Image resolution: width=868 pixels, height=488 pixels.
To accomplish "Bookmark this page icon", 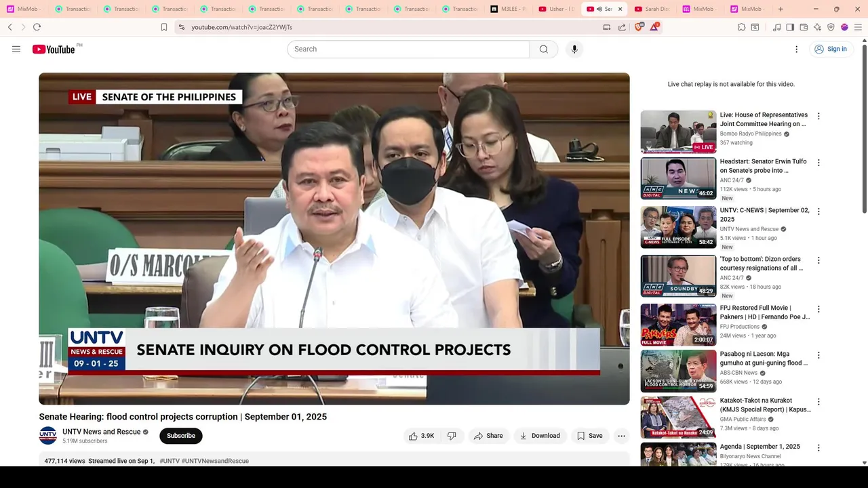I will [x=164, y=27].
